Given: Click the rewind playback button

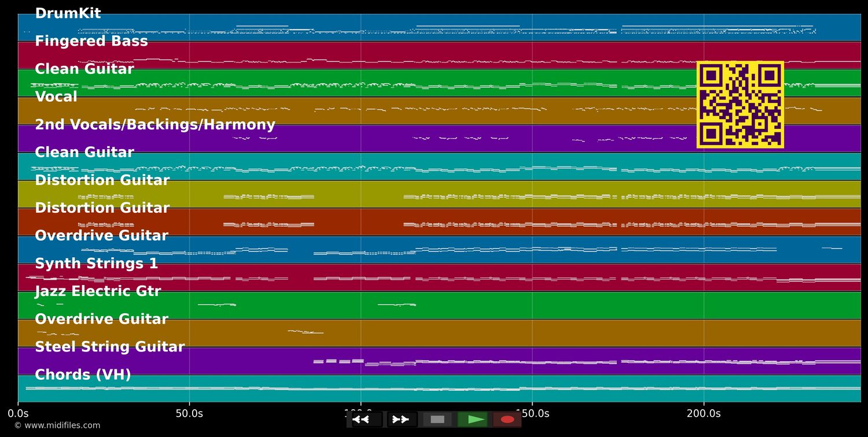Looking at the screenshot, I should click(367, 419).
